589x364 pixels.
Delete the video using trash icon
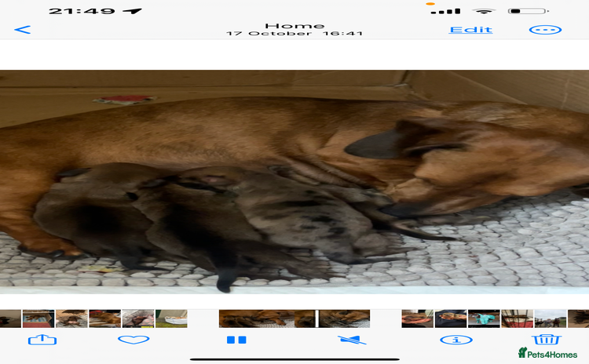pyautogui.click(x=546, y=340)
